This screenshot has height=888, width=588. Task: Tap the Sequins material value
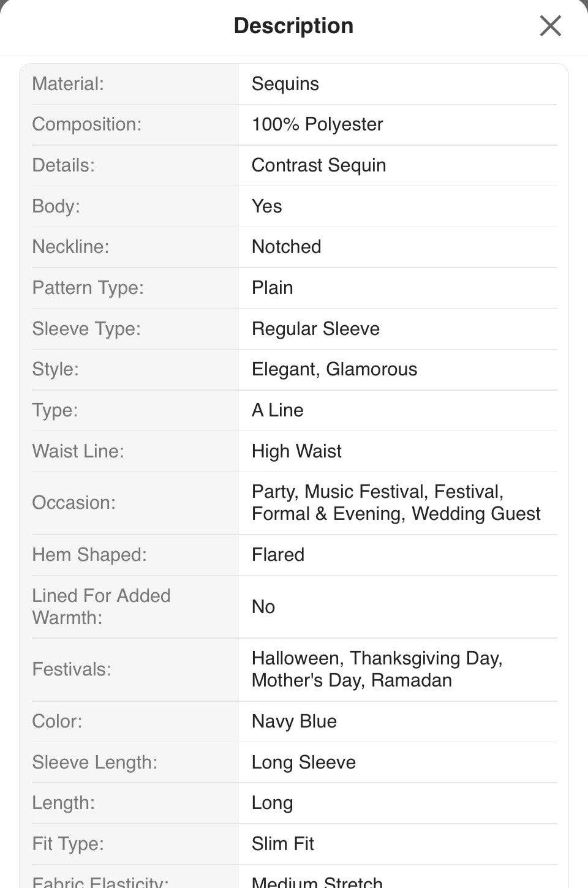[x=285, y=84]
